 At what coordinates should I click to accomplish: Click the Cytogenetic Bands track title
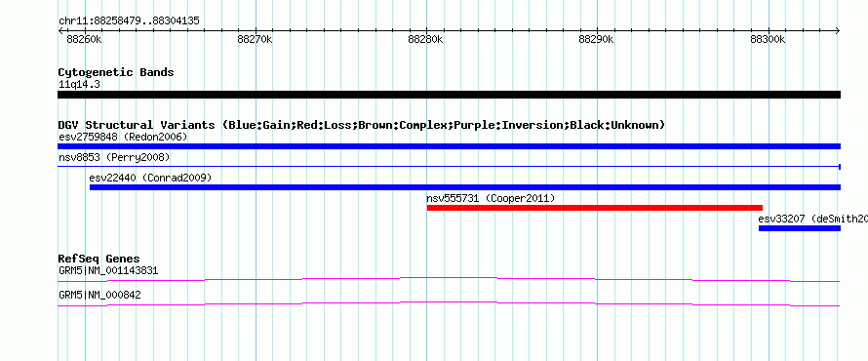[116, 72]
